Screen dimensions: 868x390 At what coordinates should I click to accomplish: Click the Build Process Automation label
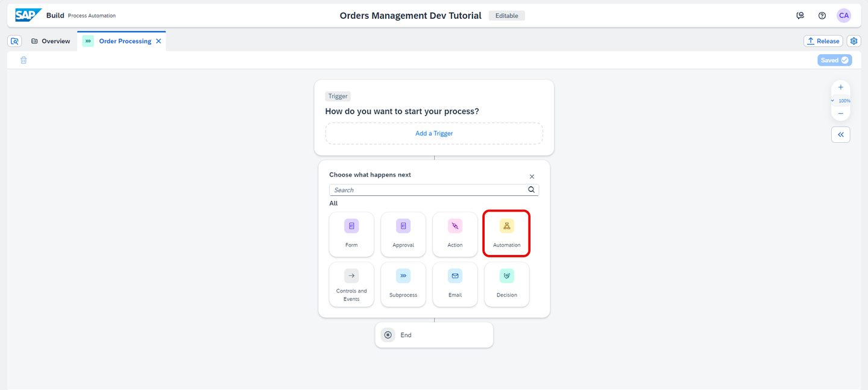point(81,16)
